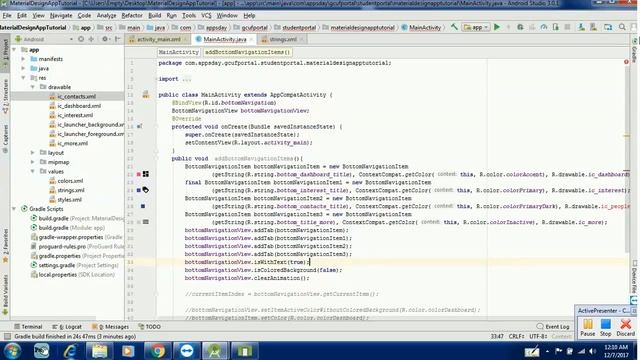Open the SDK Manager icon
This screenshot has width=640, height=360.
click(x=593, y=27)
